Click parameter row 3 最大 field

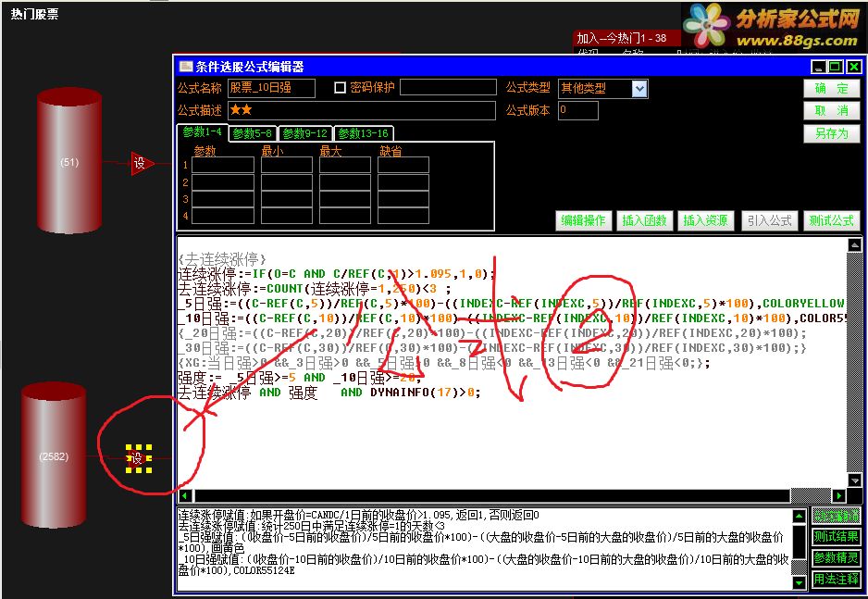pyautogui.click(x=345, y=199)
